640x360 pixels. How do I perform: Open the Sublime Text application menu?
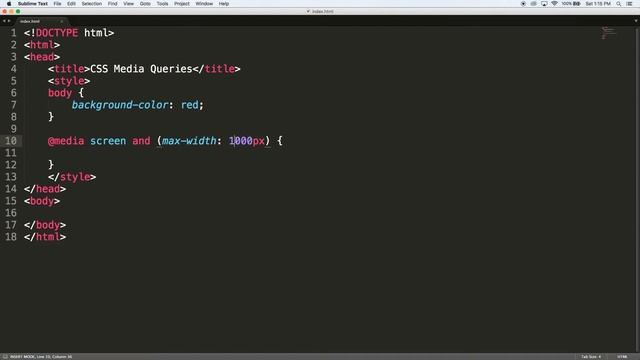pyautogui.click(x=33, y=4)
